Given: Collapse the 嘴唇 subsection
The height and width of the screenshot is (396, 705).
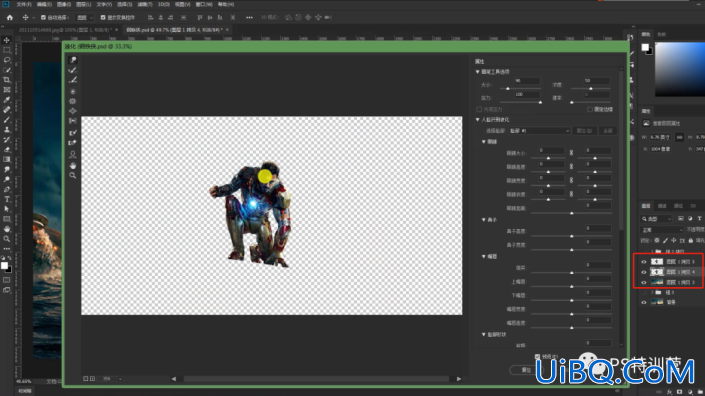Looking at the screenshot, I should (x=484, y=256).
